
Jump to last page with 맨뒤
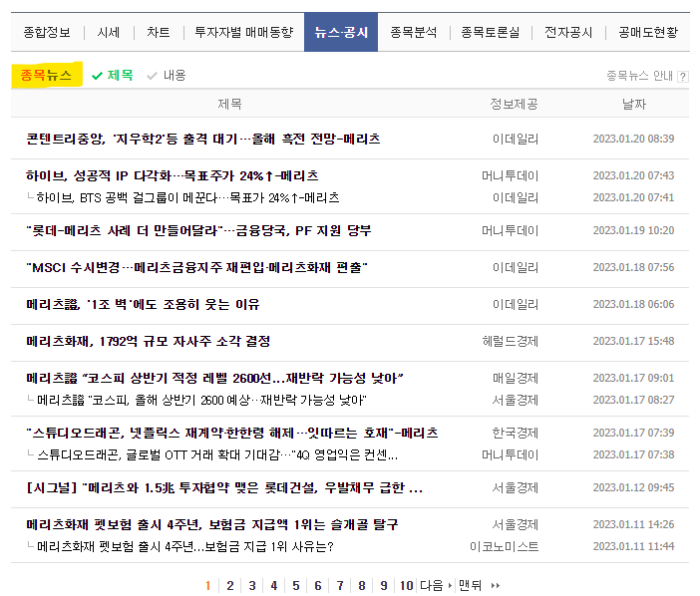(x=479, y=585)
